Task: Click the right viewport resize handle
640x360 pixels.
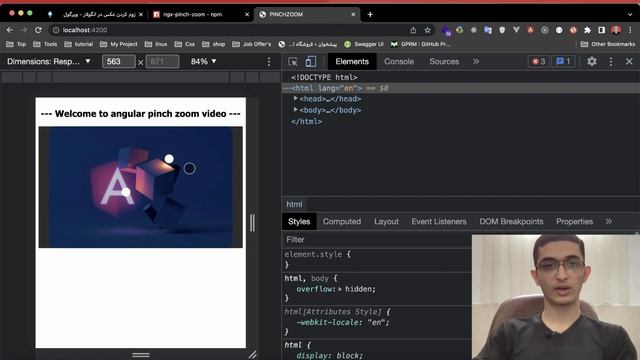Action: point(252,223)
